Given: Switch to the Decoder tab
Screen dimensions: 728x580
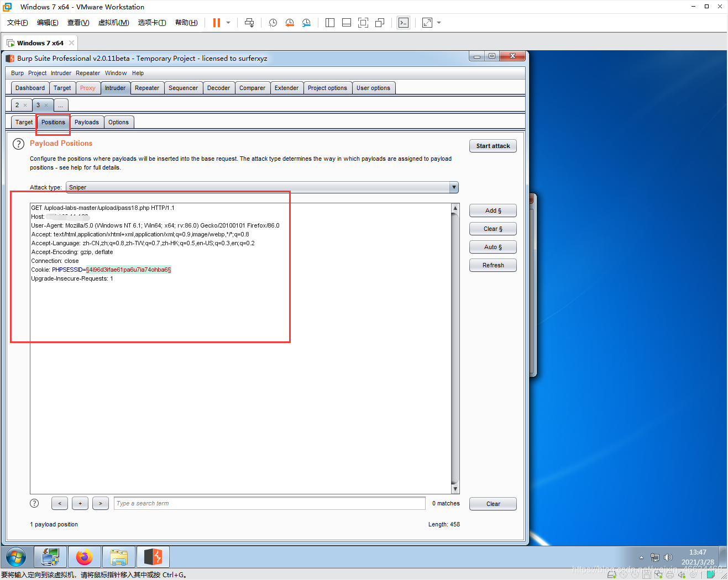Looking at the screenshot, I should click(218, 88).
